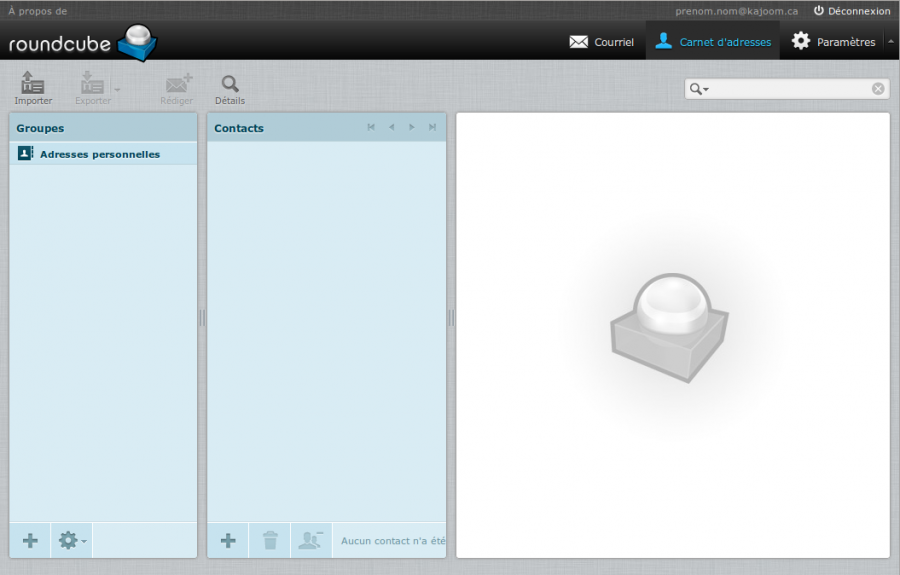The height and width of the screenshot is (575, 900).
Task: Clear the search field with reset icon
Action: [x=878, y=89]
